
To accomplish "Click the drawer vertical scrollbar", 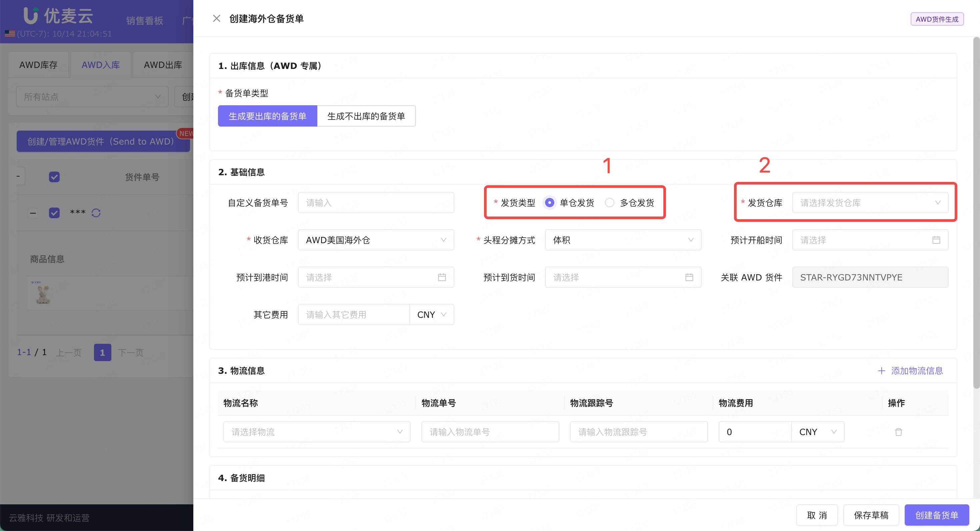I will [x=976, y=213].
